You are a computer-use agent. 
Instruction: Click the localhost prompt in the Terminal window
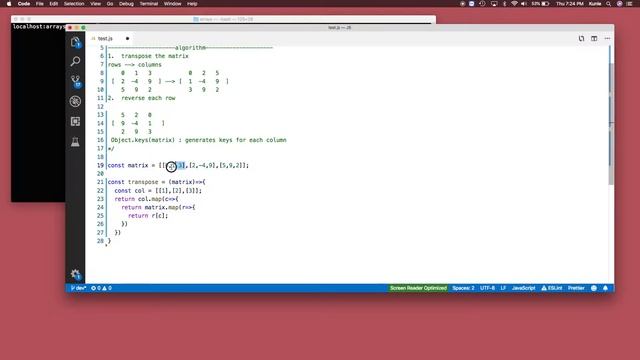(39, 27)
